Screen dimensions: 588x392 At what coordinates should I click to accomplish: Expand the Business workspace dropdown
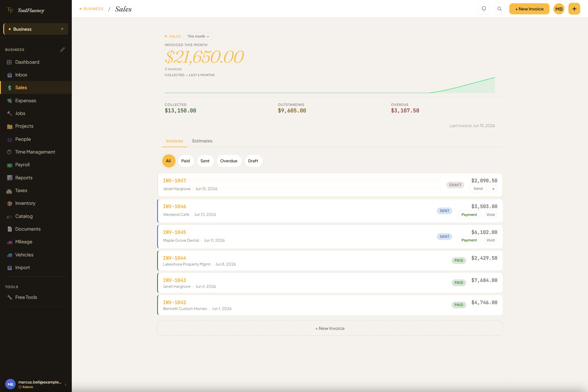tap(36, 29)
